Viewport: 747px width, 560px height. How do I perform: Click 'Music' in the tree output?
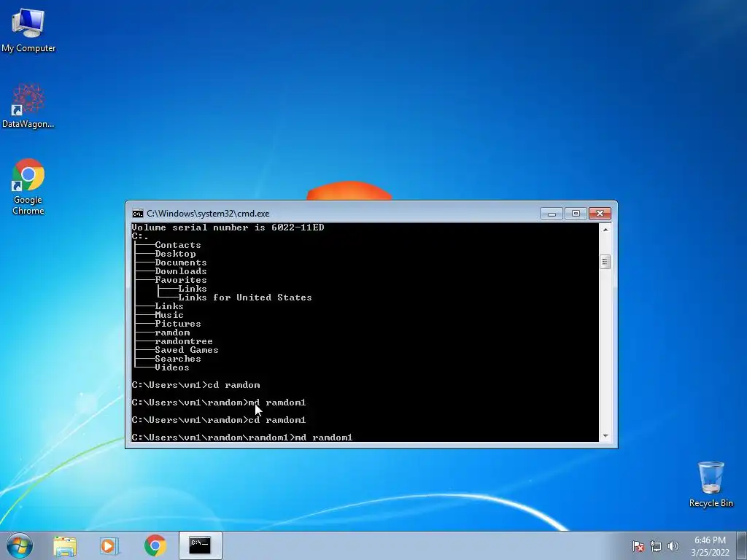pyautogui.click(x=169, y=315)
